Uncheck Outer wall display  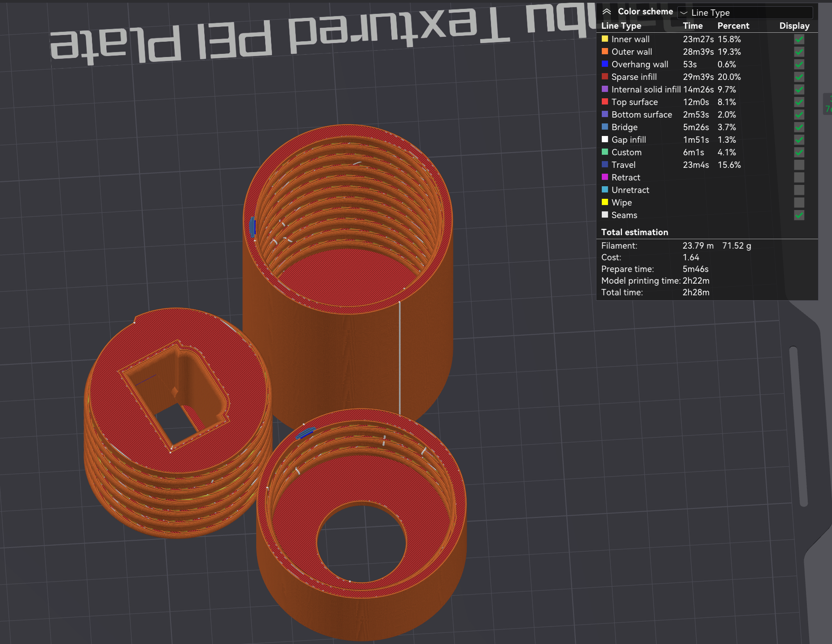point(799,52)
